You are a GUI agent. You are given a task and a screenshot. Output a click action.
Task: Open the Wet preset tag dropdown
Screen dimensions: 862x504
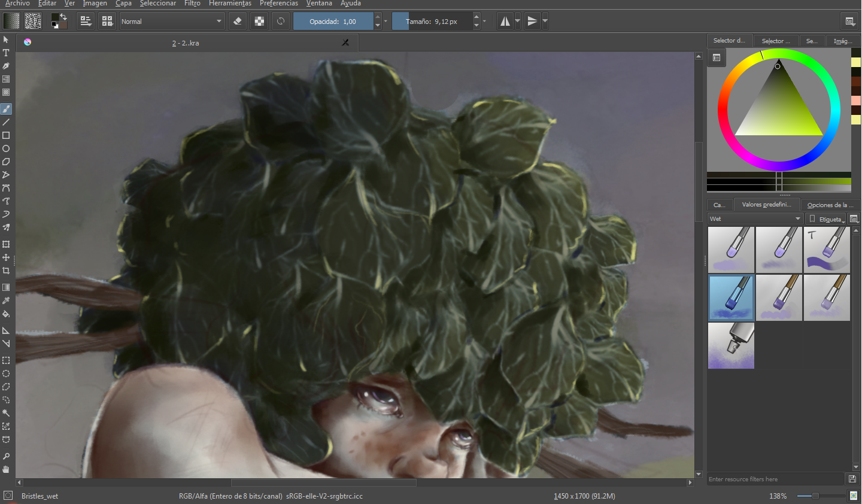pyautogui.click(x=755, y=218)
